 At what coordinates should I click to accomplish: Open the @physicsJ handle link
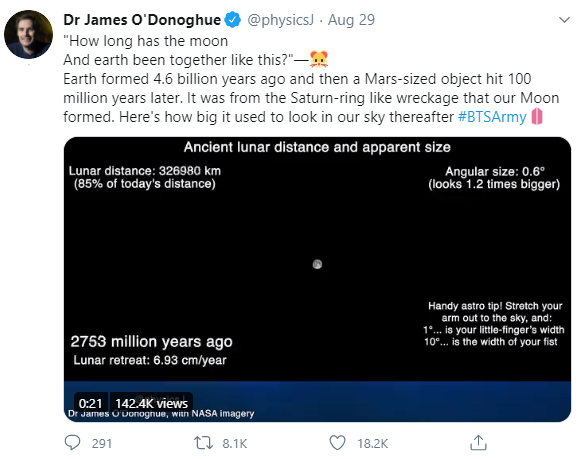coord(280,20)
